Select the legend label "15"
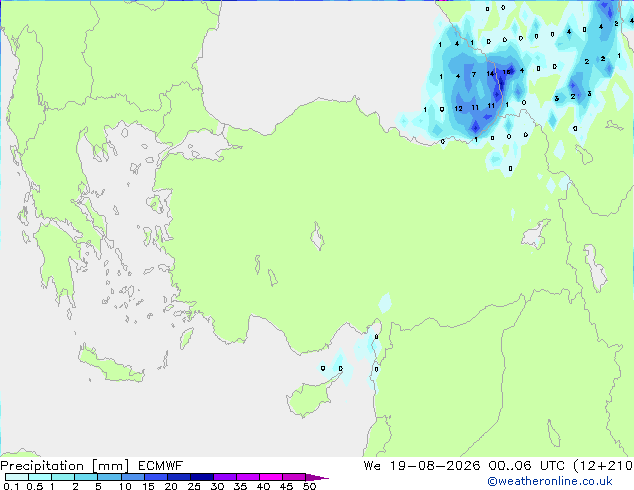This screenshot has width=634, height=490. click(x=148, y=486)
